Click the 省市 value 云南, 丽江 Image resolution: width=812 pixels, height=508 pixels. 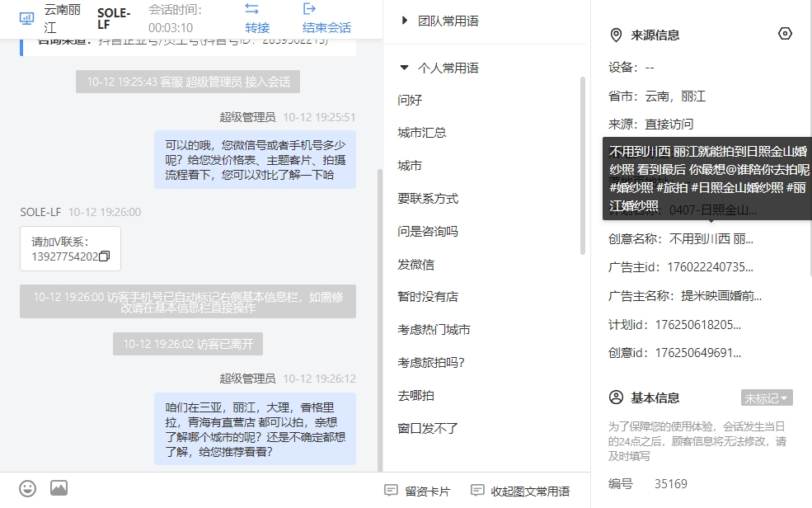coord(675,96)
